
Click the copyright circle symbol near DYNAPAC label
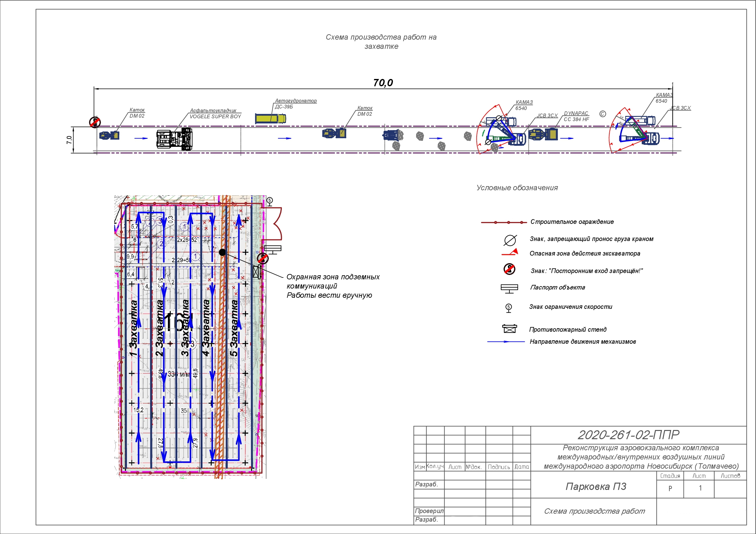click(x=603, y=114)
